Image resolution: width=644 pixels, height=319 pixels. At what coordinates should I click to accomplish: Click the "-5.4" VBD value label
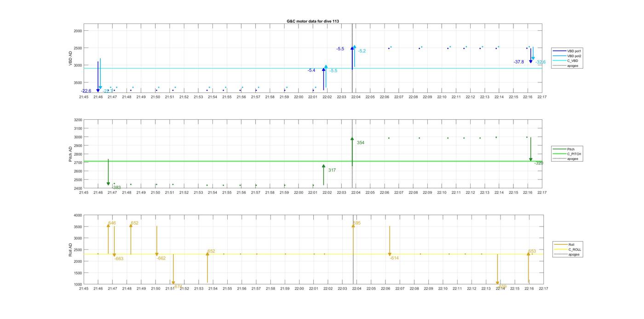pyautogui.click(x=311, y=70)
